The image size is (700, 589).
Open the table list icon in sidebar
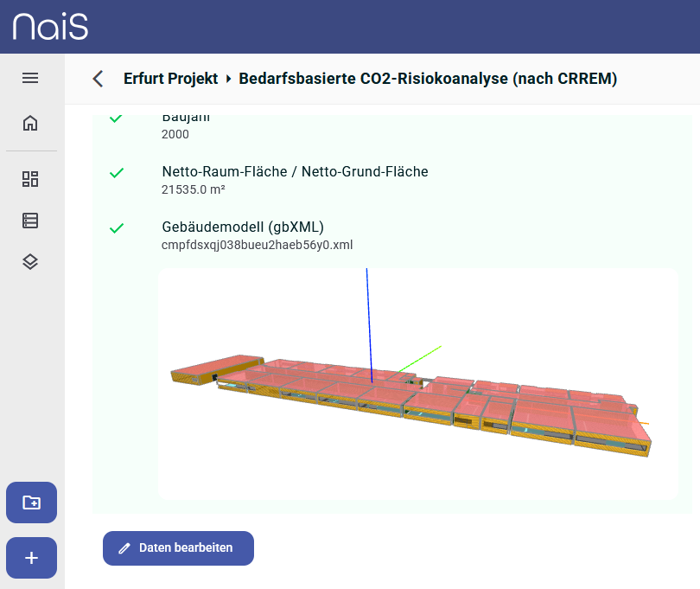[x=30, y=221]
